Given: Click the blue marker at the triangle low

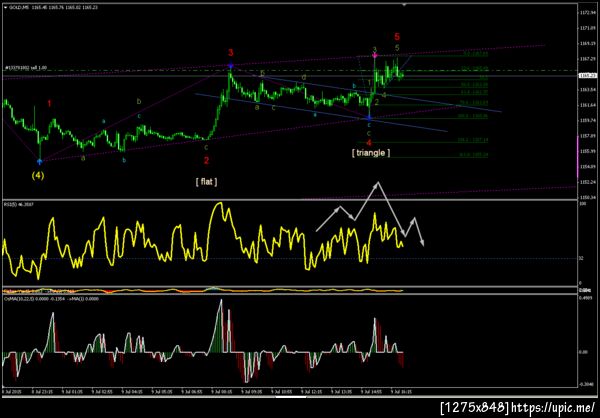Looking at the screenshot, I should coord(369,118).
